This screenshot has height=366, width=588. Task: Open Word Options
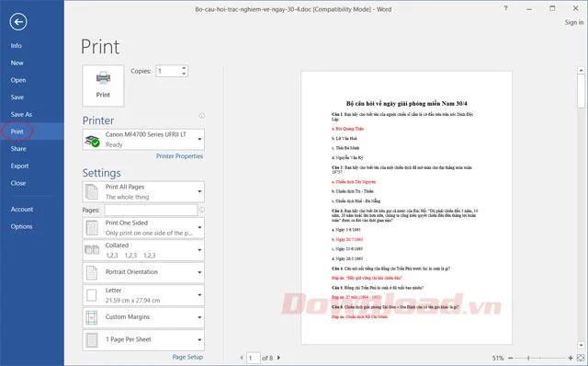point(21,226)
